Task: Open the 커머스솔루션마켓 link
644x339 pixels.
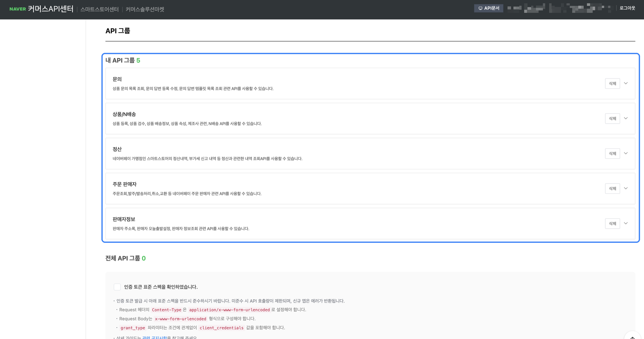Action: [145, 9]
